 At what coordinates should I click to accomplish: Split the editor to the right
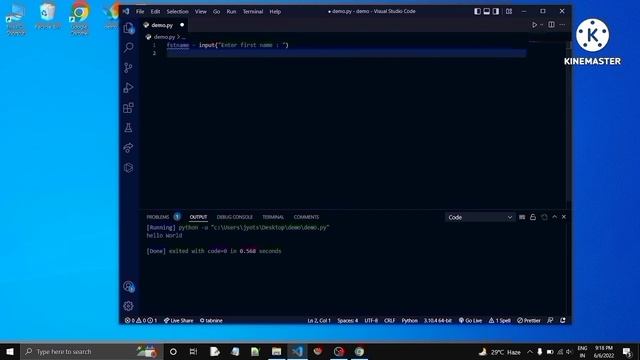click(x=551, y=25)
